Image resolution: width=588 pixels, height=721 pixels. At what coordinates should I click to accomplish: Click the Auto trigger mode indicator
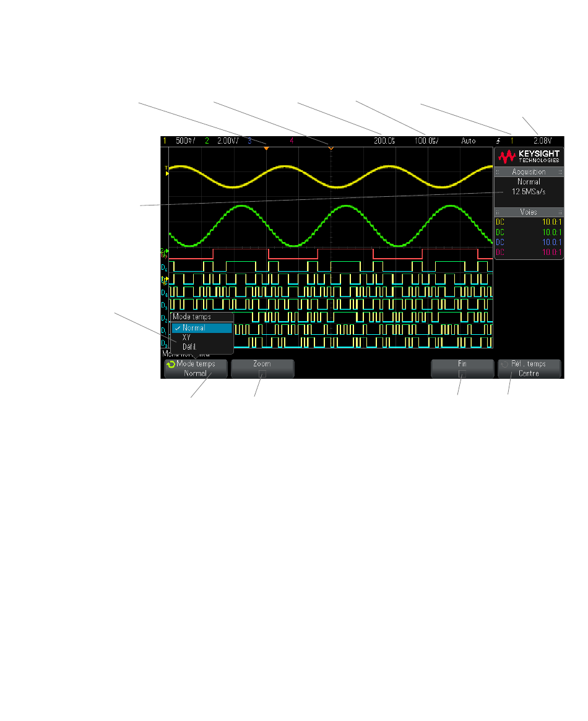469,140
